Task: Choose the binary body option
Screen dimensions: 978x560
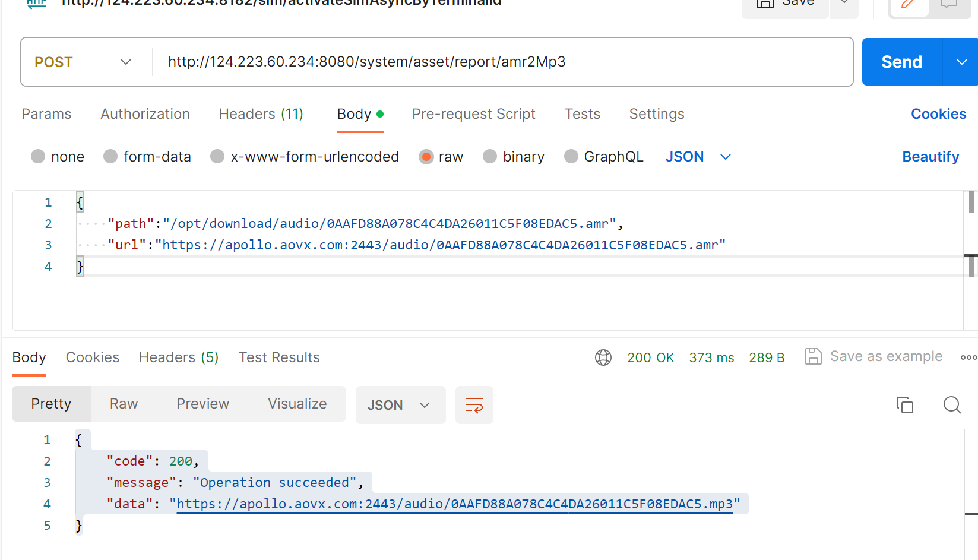Action: [490, 156]
